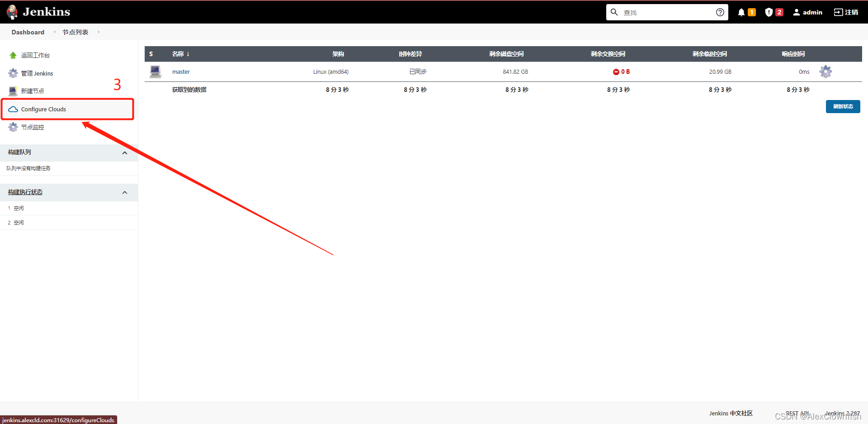This screenshot has height=424, width=868.
Task: Open the admin user profile link
Action: 808,12
